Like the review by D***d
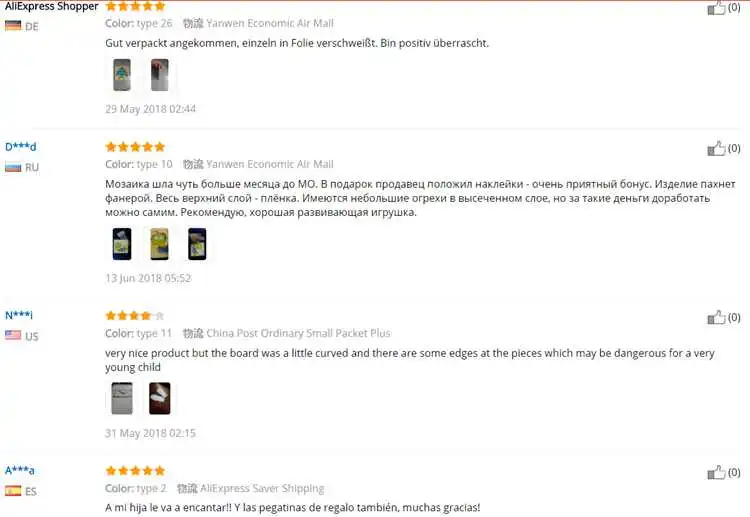750x517 pixels. 716,149
